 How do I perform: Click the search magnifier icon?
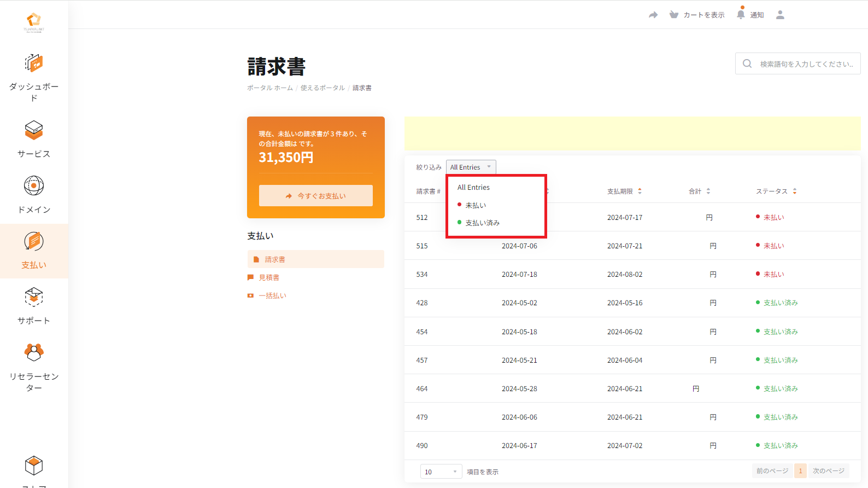pyautogui.click(x=747, y=63)
